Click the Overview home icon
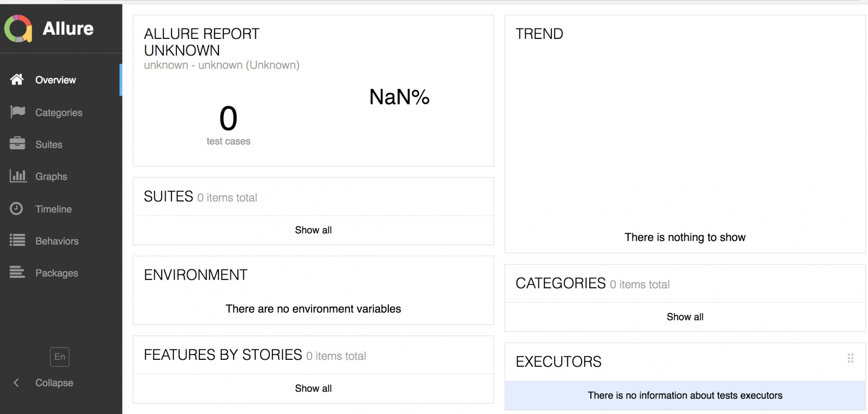The height and width of the screenshot is (414, 868). click(17, 80)
